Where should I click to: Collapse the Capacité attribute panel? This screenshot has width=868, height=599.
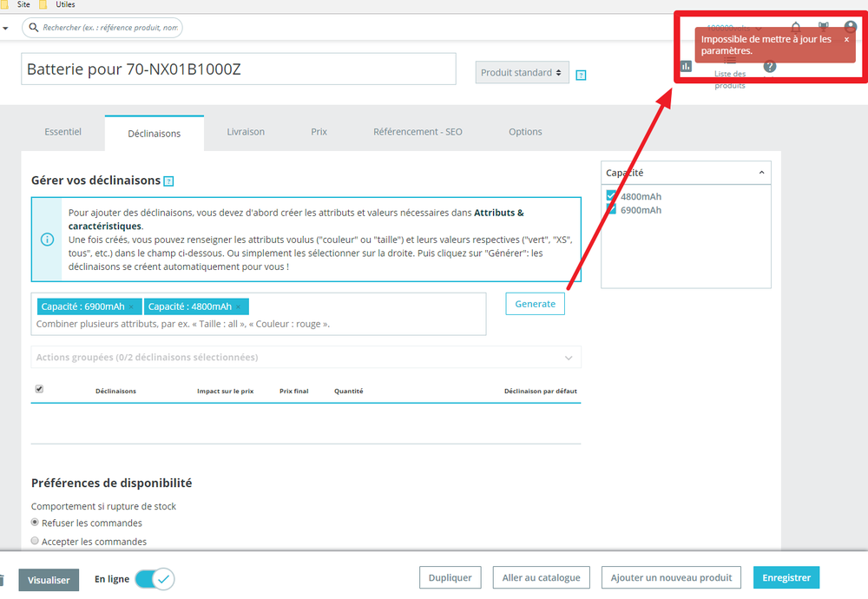point(762,173)
